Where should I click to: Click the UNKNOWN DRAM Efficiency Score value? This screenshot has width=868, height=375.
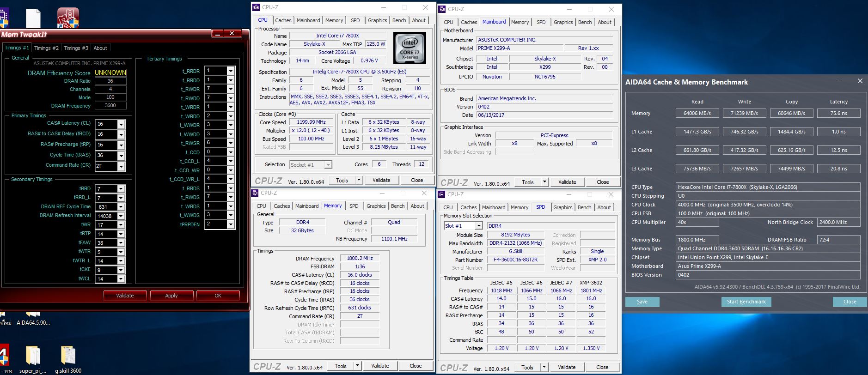tap(110, 73)
